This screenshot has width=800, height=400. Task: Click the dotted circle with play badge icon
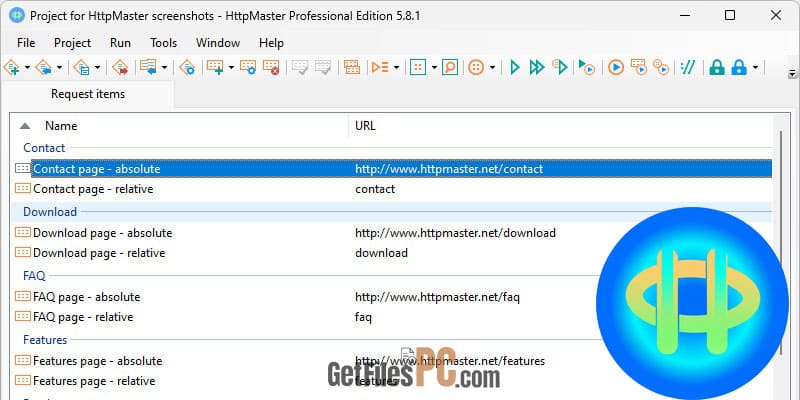pos(661,67)
